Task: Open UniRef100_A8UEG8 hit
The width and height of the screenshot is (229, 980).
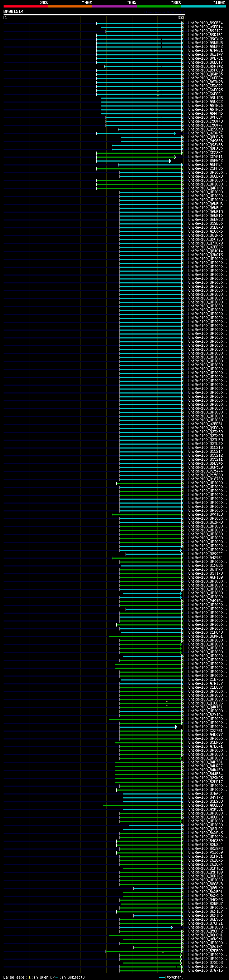Action: [x=205, y=805]
